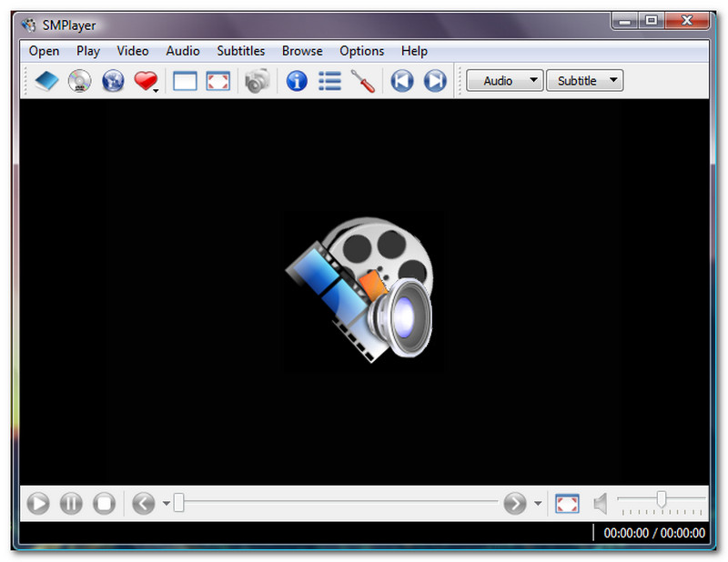728x562 pixels.
Task: Open the Video menu
Action: [x=133, y=51]
